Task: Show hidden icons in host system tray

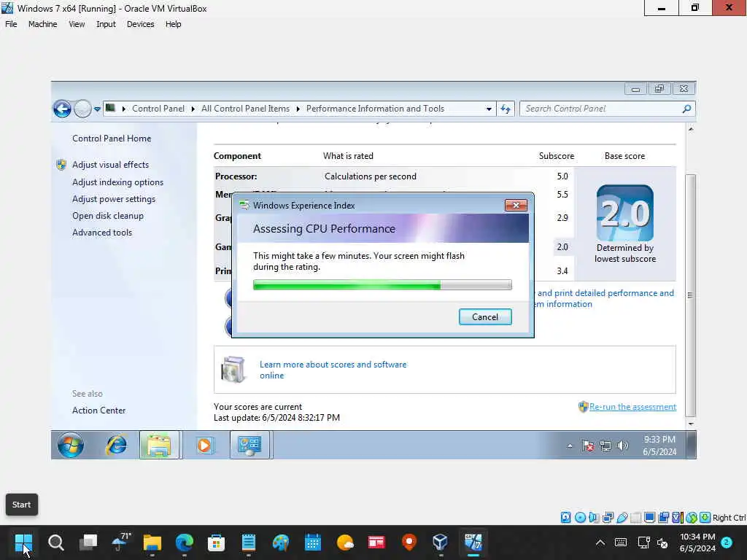Action: pos(600,542)
